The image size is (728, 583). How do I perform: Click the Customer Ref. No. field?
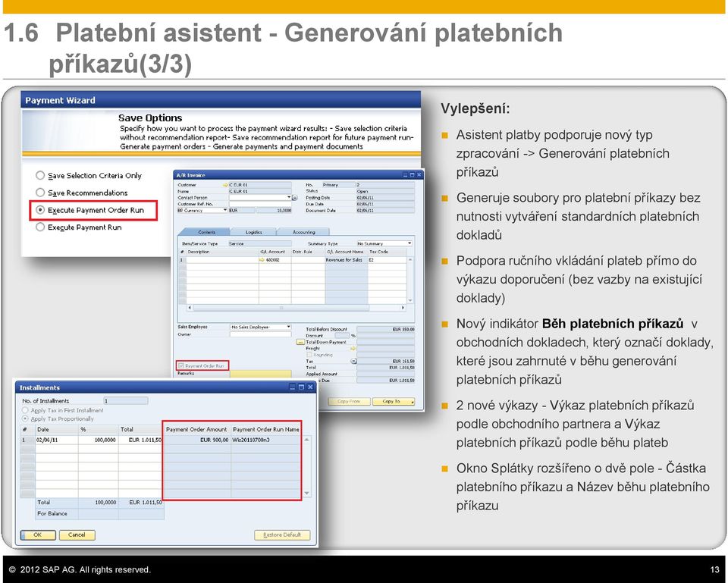pos(260,204)
